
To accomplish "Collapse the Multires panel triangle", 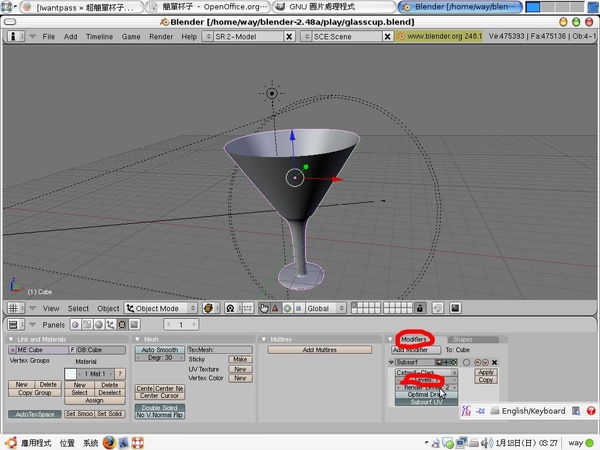I will pos(264,339).
